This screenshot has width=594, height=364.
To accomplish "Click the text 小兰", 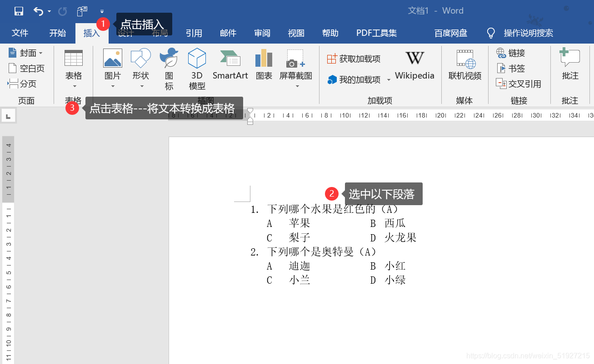I will [299, 280].
